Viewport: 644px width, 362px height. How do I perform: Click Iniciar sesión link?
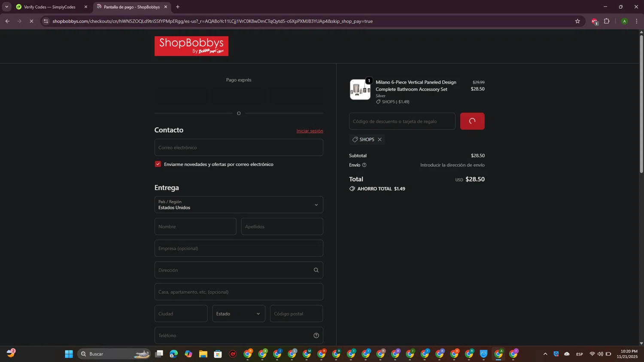coord(310,131)
